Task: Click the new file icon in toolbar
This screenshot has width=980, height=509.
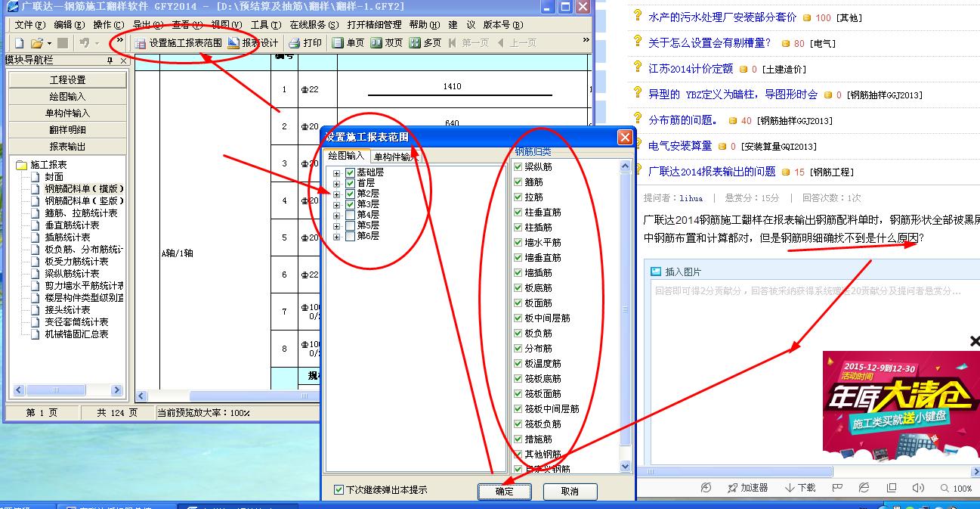Action: click(19, 43)
